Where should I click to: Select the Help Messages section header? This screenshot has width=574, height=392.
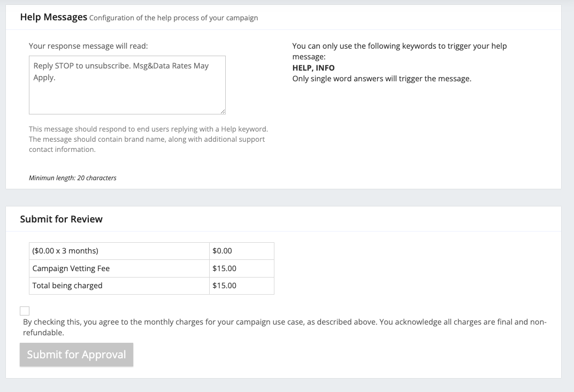coord(53,17)
